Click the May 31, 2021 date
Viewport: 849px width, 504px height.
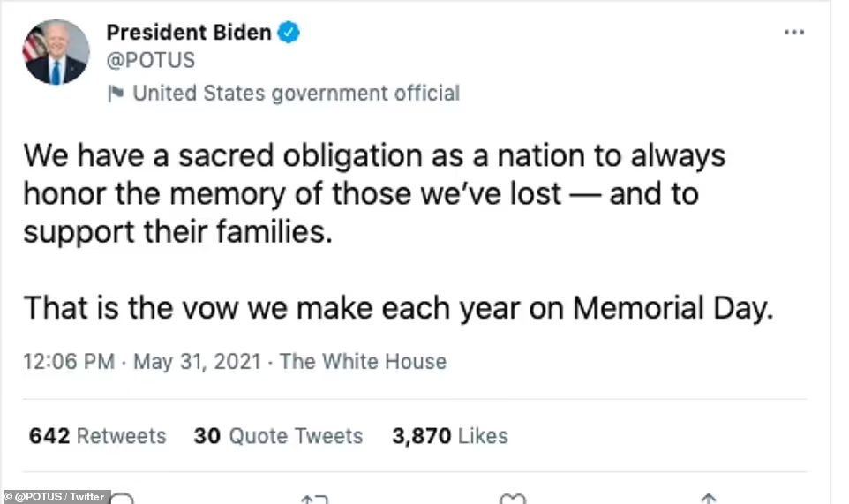(x=196, y=361)
